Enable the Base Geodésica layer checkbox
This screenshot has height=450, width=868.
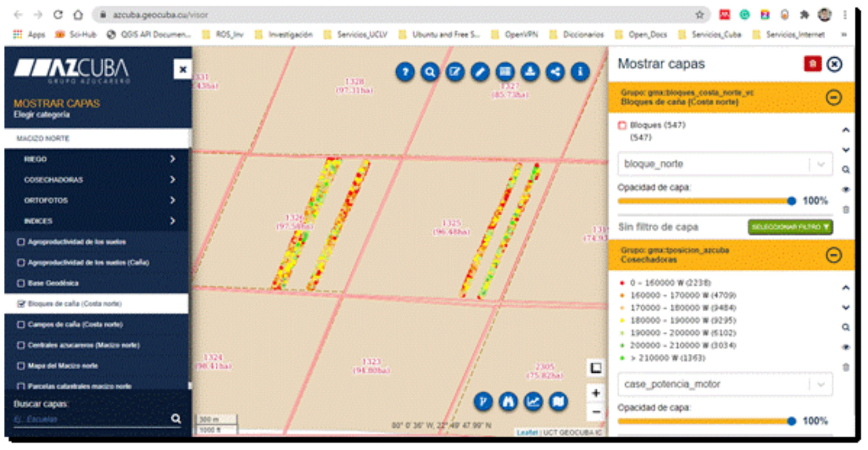pos(21,283)
